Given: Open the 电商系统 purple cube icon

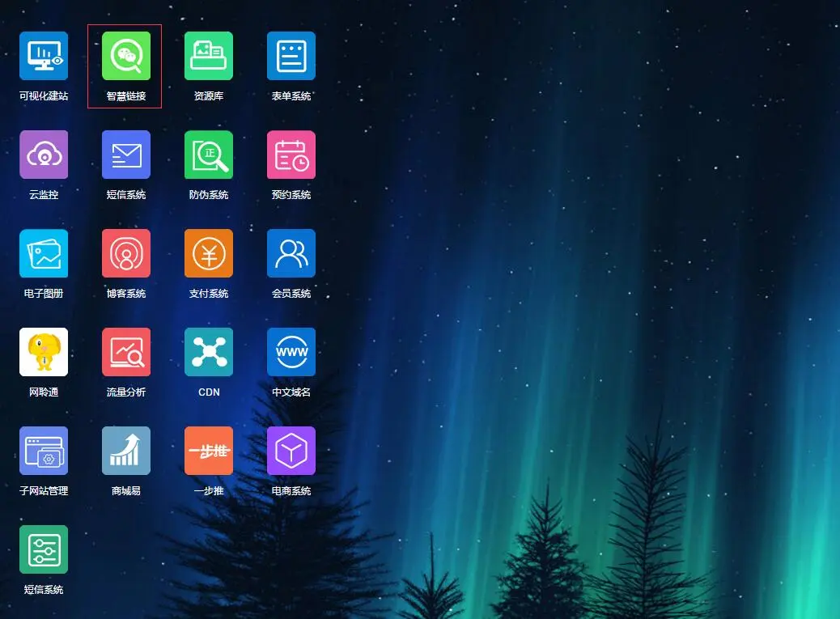Looking at the screenshot, I should tap(291, 452).
